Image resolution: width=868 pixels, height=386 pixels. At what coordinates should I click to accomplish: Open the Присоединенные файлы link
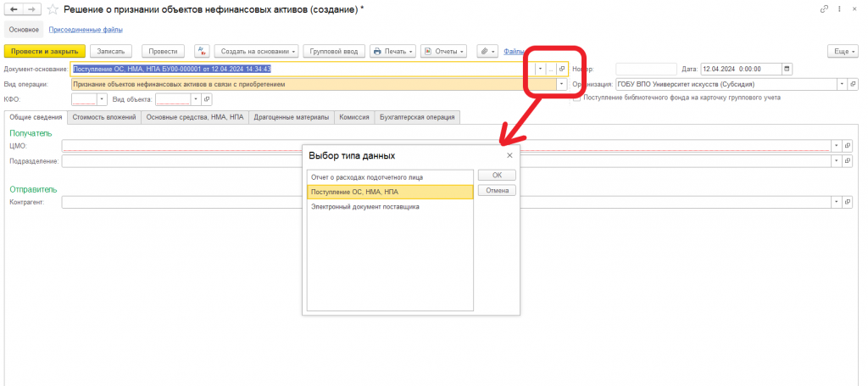click(86, 30)
